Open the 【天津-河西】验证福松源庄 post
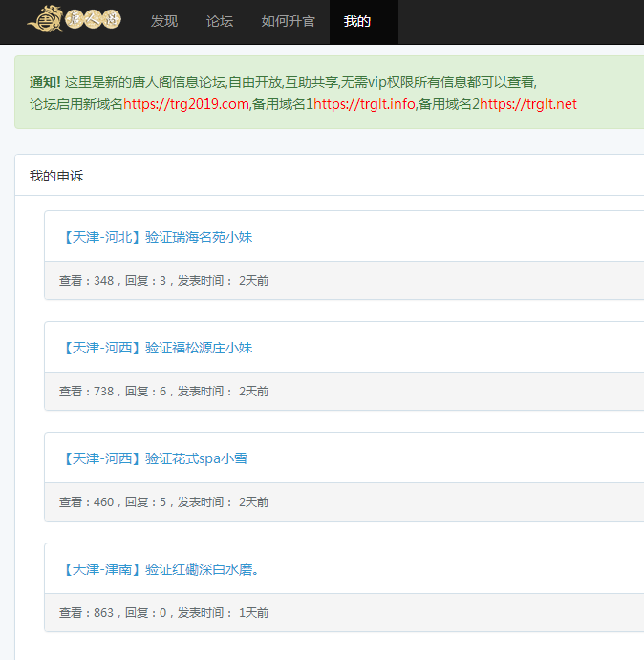Image resolution: width=644 pixels, height=660 pixels. coord(157,348)
